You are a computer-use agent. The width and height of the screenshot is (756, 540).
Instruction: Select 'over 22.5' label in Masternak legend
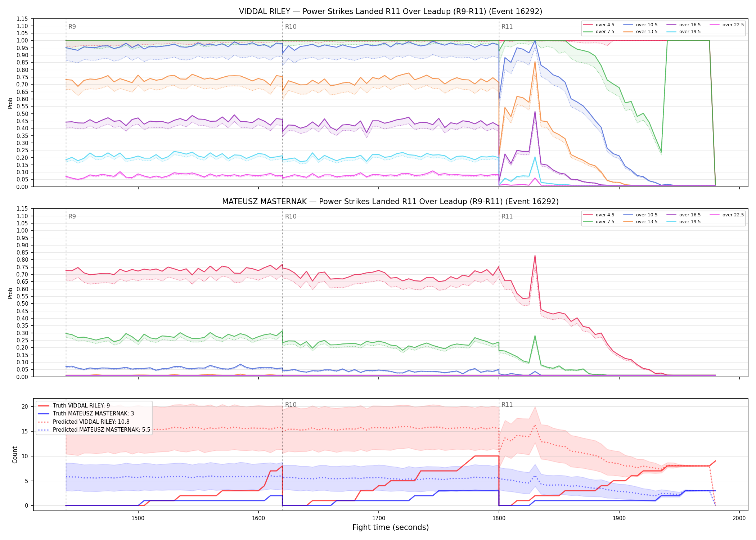coord(733,215)
